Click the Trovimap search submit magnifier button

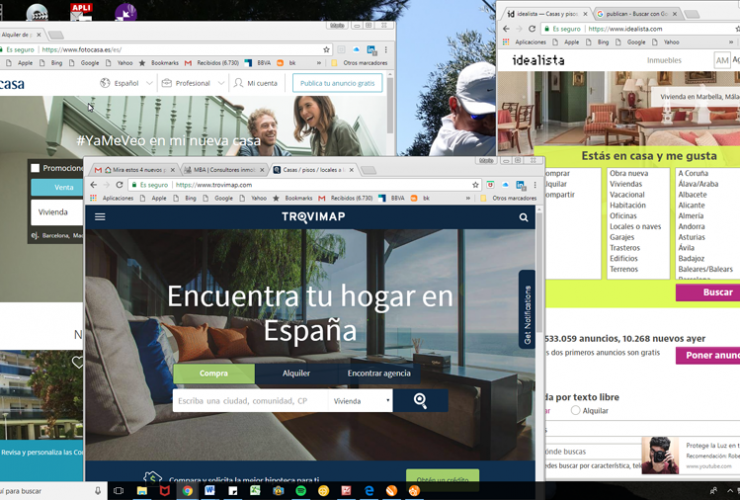tap(420, 401)
